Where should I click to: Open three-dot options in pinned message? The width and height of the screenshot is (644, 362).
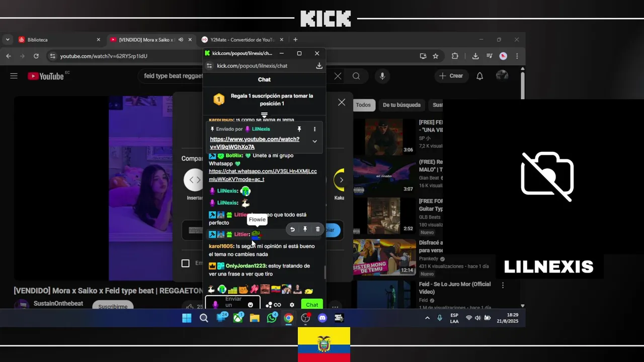[x=315, y=129]
